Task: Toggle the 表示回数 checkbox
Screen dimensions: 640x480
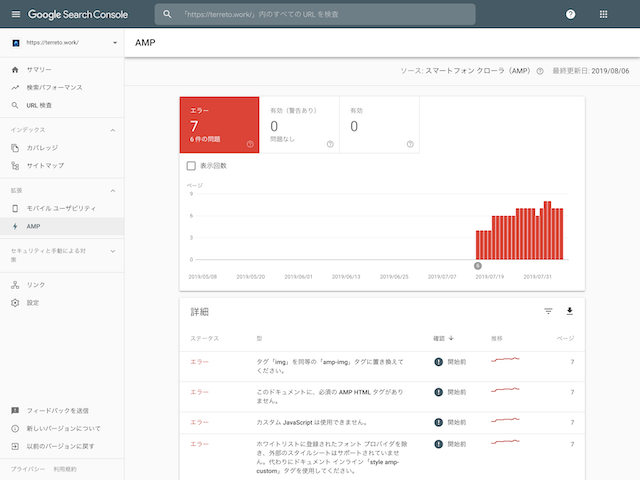Action: [191, 167]
